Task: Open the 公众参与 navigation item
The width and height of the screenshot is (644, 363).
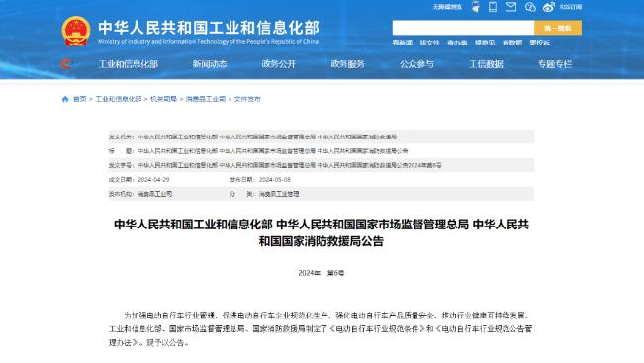Action: (x=416, y=64)
